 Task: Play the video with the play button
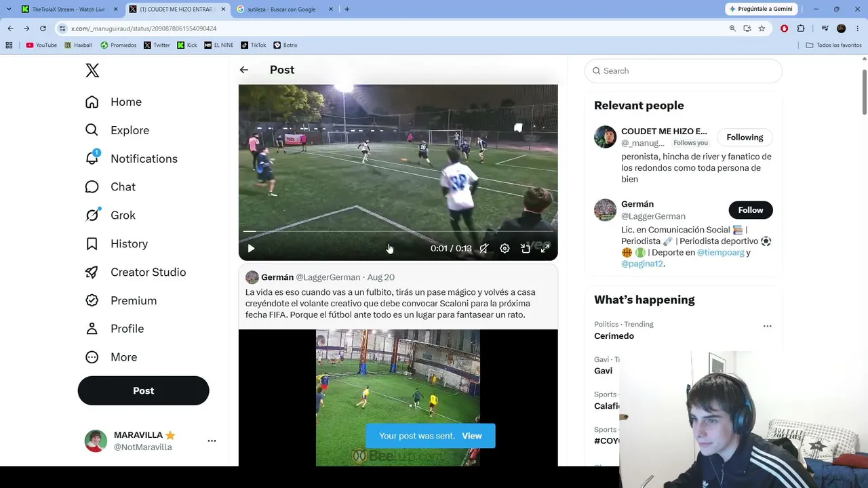click(x=251, y=249)
